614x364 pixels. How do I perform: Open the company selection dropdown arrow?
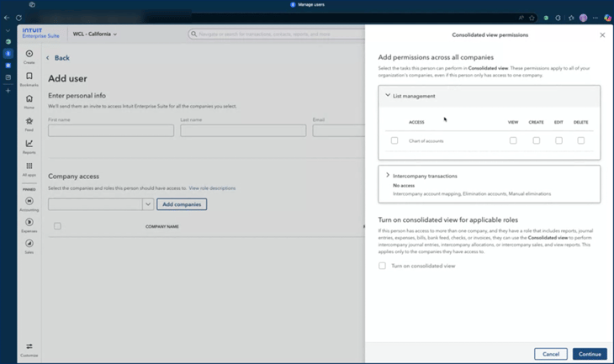[x=148, y=204]
